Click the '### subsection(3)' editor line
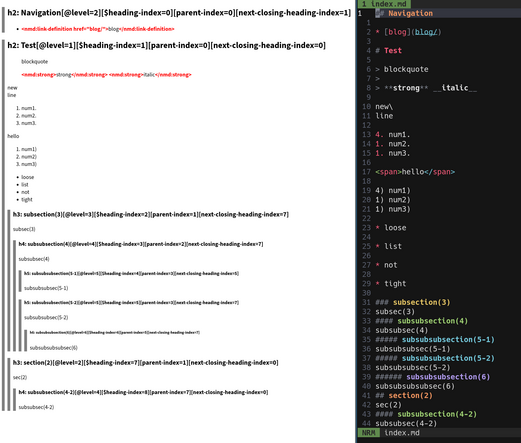521x443 pixels. click(413, 302)
